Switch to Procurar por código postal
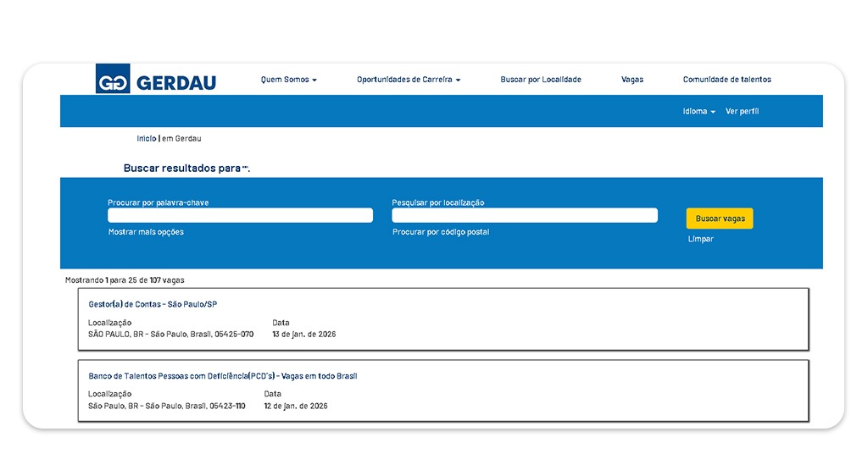The height and width of the screenshot is (454, 868). [x=441, y=232]
